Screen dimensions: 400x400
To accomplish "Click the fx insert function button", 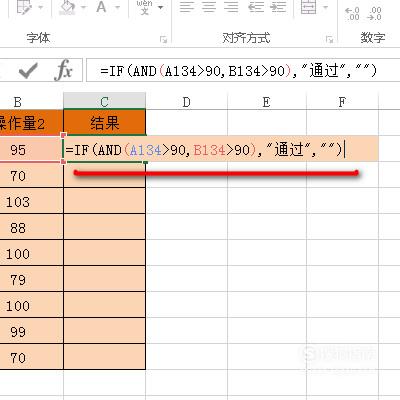I will (64, 70).
